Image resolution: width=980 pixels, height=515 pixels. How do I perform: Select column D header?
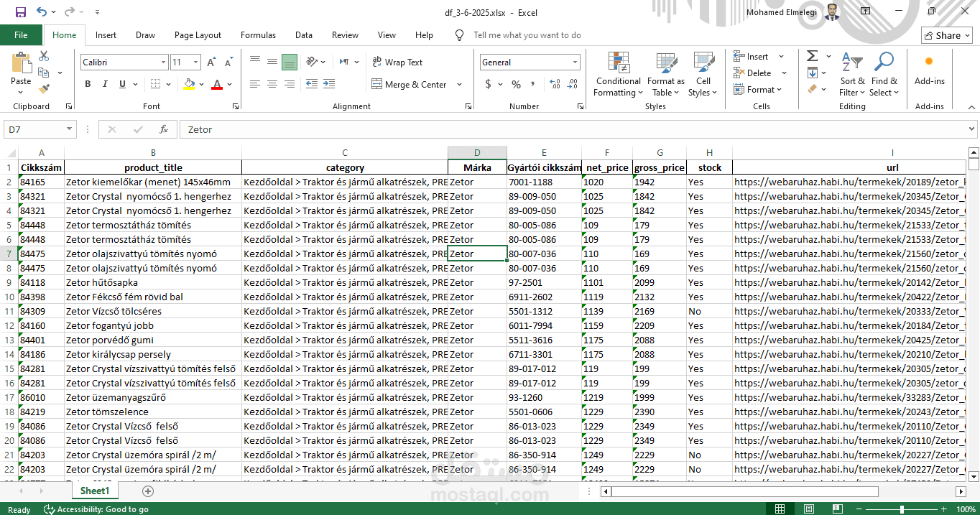pyautogui.click(x=477, y=152)
